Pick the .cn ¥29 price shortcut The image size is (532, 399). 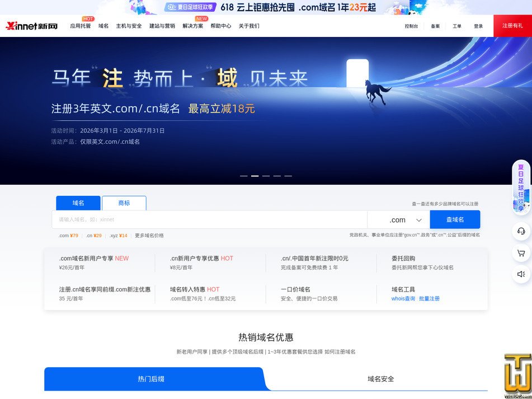[93, 236]
